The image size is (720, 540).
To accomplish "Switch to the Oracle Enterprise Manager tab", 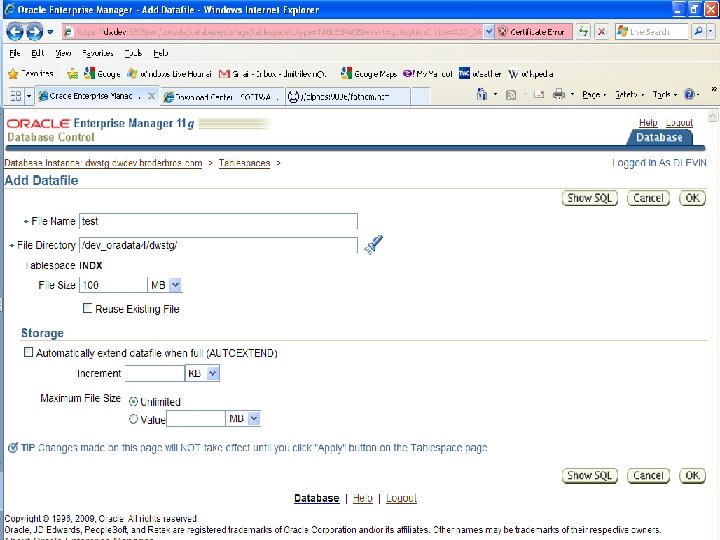I will [90, 96].
